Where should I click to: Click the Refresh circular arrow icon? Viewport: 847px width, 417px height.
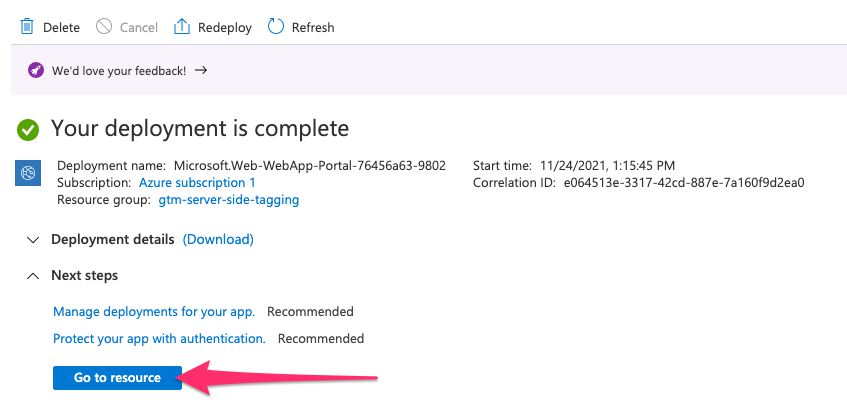click(275, 26)
